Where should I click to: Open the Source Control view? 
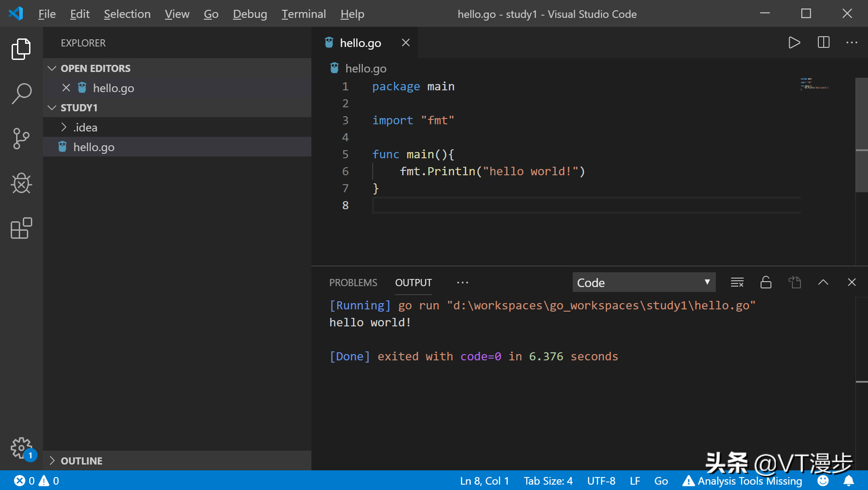point(21,138)
